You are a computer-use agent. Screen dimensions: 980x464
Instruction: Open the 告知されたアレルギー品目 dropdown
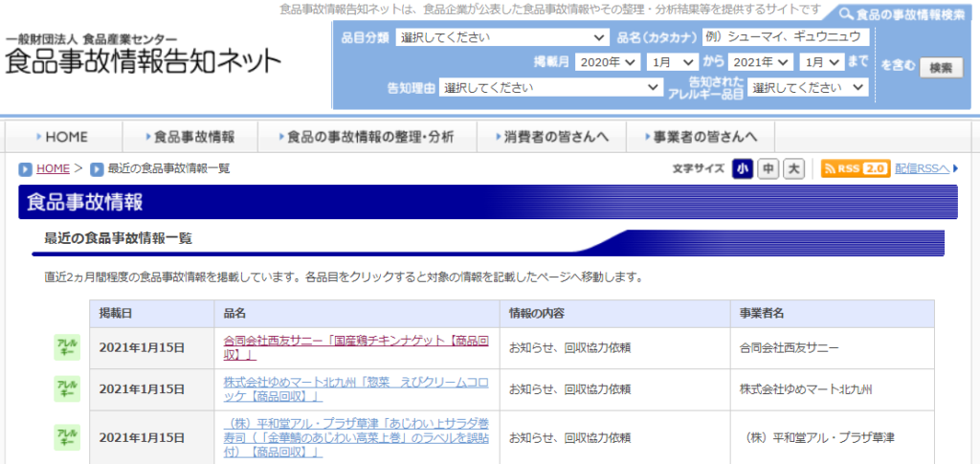[x=808, y=87]
